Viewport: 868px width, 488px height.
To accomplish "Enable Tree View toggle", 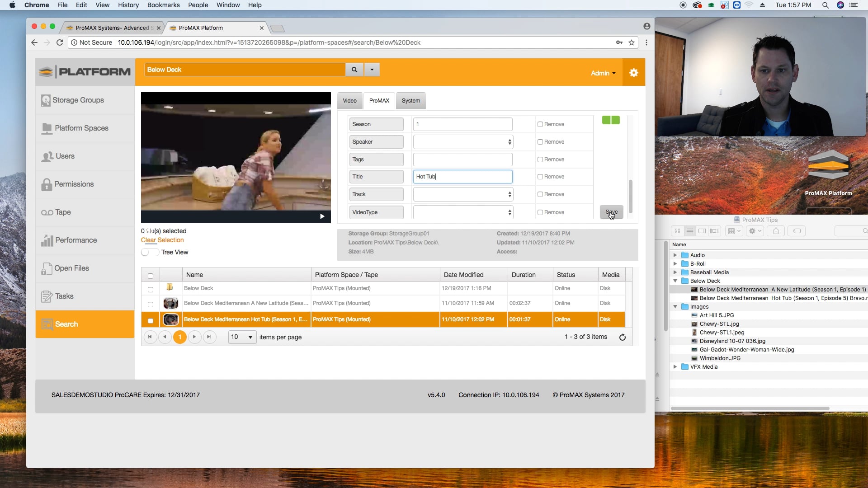I will pyautogui.click(x=149, y=252).
